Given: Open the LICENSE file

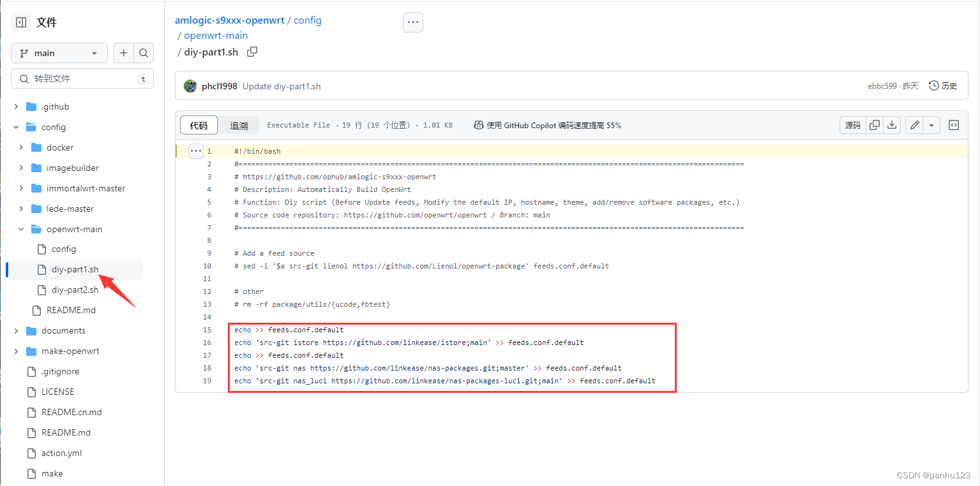Looking at the screenshot, I should pyautogui.click(x=57, y=392).
